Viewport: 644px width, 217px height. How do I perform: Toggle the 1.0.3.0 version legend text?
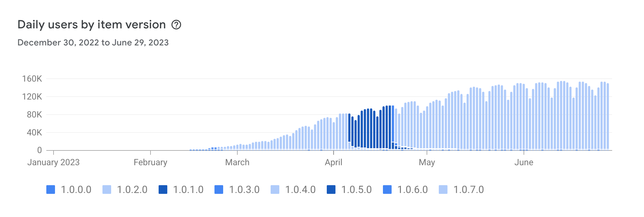244,190
